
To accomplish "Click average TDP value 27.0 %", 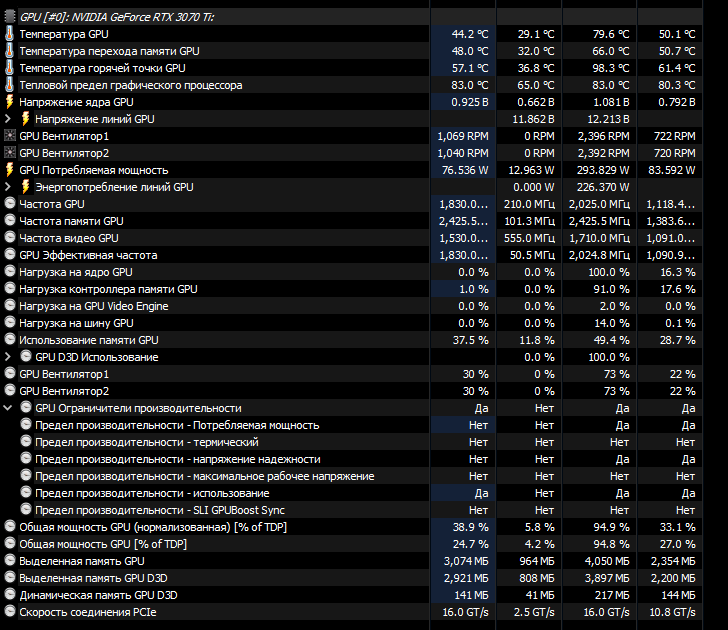I will 678,544.
